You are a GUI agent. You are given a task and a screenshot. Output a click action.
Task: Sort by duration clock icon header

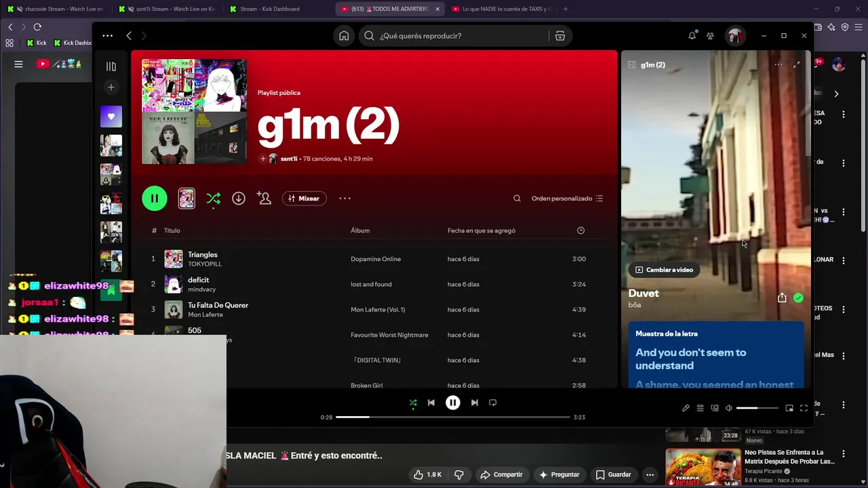pos(580,230)
